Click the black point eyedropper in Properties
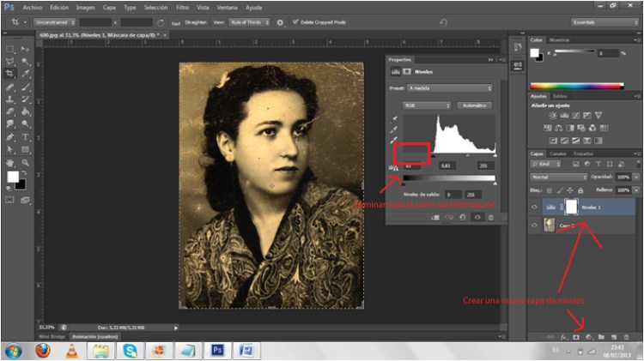 coord(395,118)
